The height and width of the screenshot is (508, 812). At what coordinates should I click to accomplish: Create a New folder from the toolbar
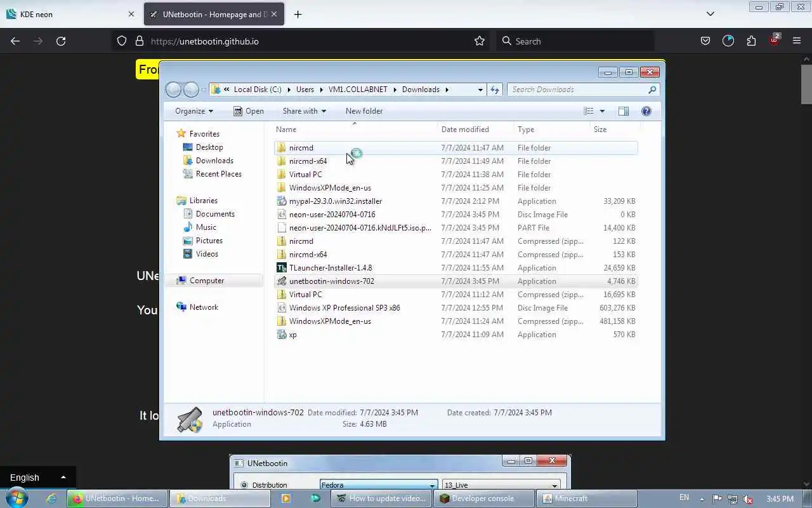point(364,111)
